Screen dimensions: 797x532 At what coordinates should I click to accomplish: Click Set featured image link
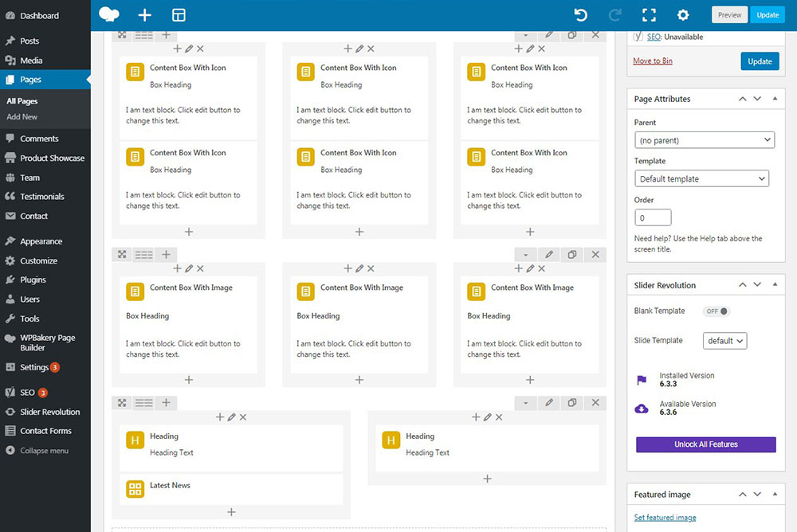pyautogui.click(x=665, y=517)
